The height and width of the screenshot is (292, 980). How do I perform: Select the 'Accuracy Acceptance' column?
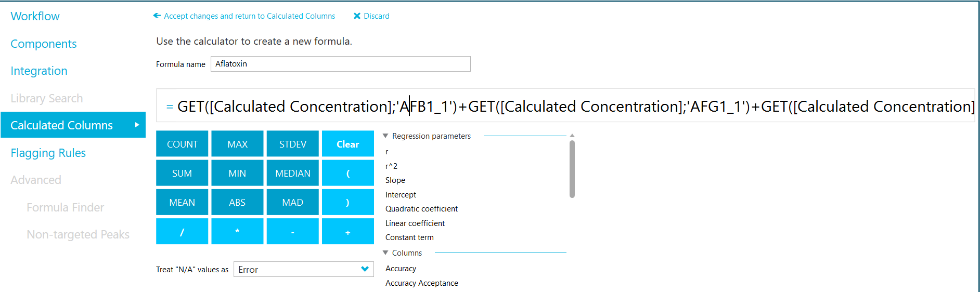[x=421, y=283]
